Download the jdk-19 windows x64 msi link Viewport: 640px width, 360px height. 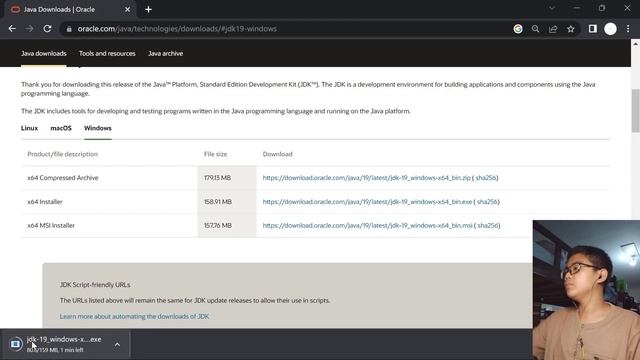(x=367, y=225)
